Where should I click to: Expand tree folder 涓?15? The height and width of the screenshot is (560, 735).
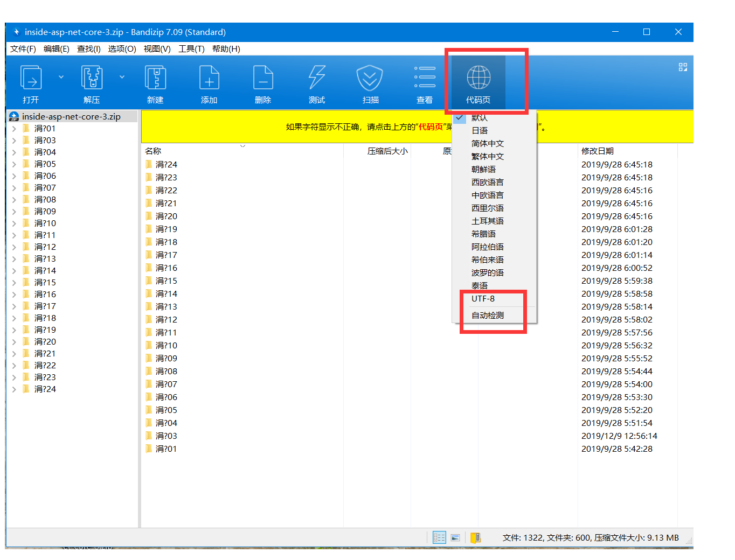coord(14,283)
